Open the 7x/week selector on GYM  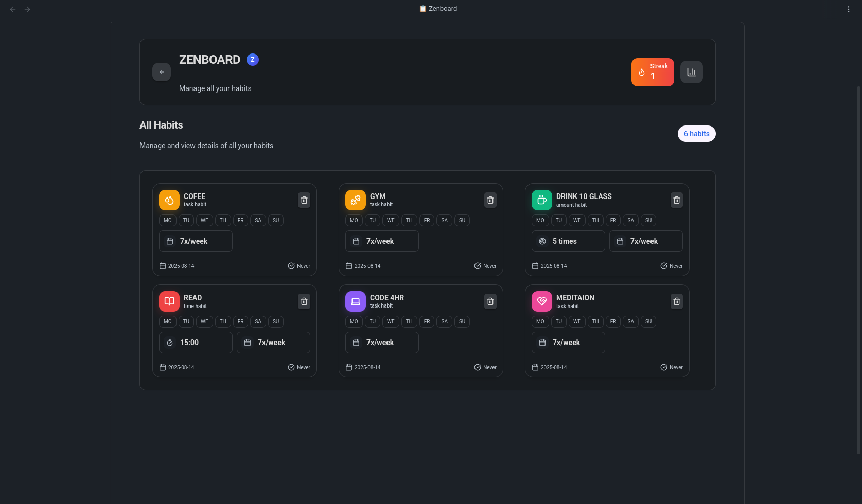coord(382,241)
